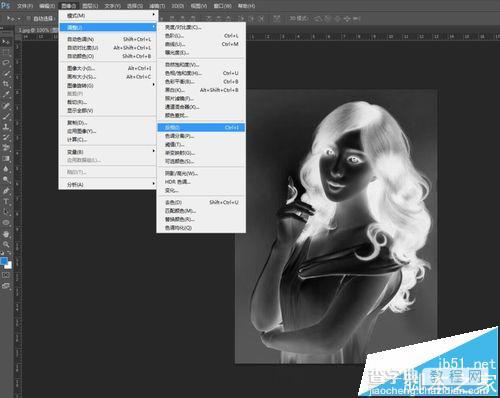Image resolution: width=500 pixels, height=398 pixels.
Task: Open the 文件(F) File menu
Action: pyautogui.click(x=25, y=6)
